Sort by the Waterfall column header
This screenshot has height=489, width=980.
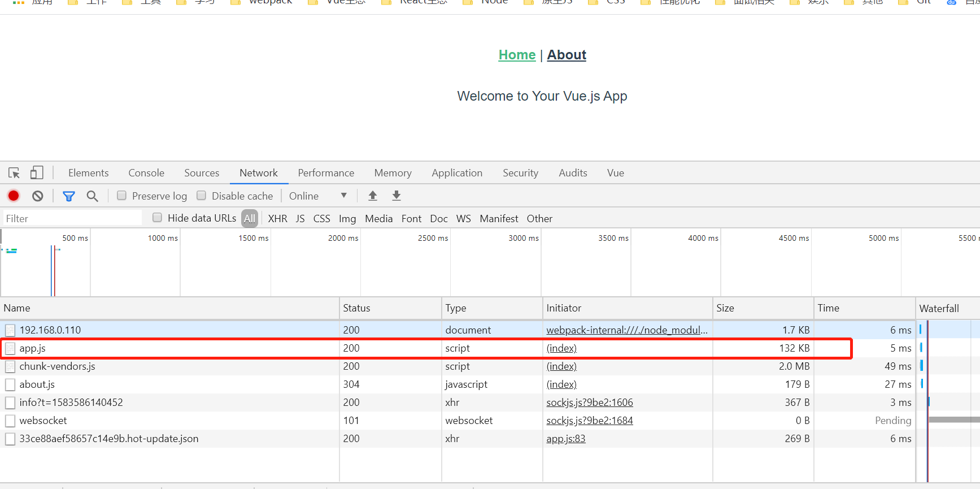pyautogui.click(x=948, y=308)
